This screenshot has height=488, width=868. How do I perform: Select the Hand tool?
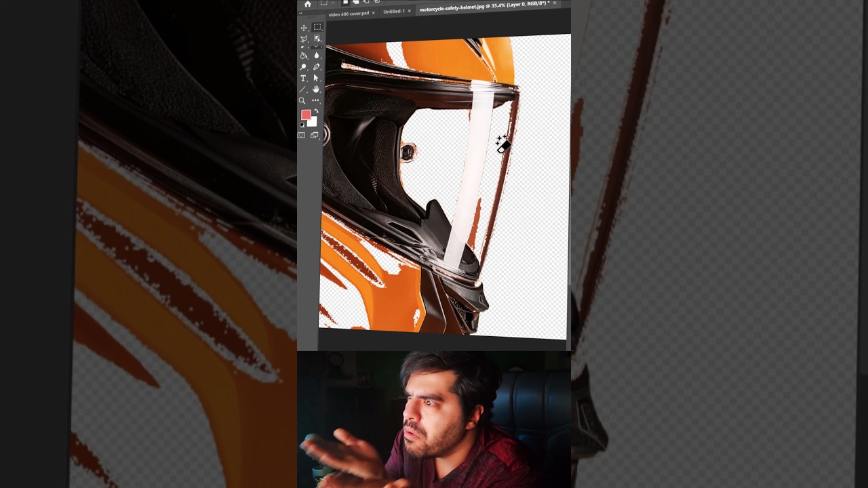coord(316,89)
